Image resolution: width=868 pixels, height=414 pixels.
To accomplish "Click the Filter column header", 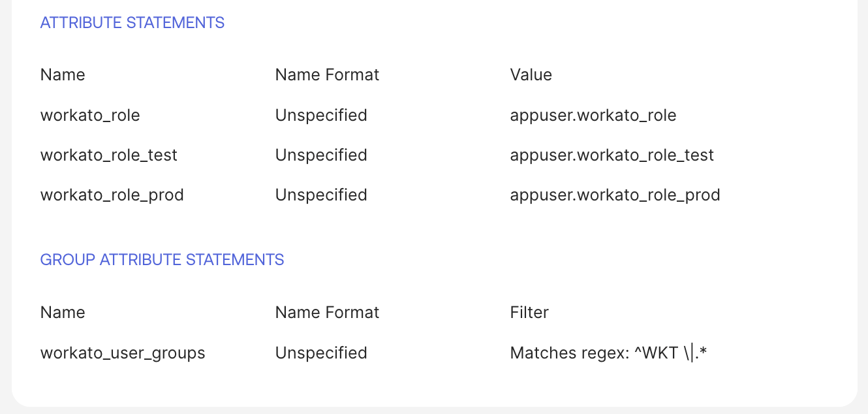I will (529, 313).
